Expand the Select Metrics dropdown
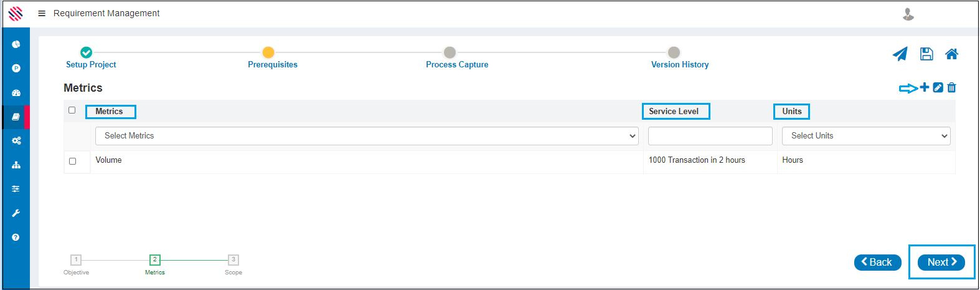The image size is (980, 290). point(367,136)
